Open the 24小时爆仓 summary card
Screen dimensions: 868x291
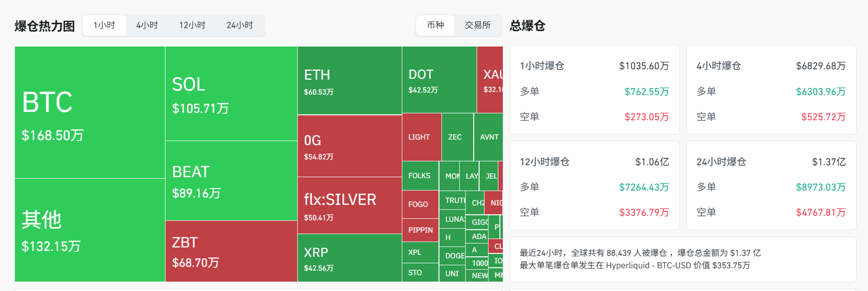[771, 186]
